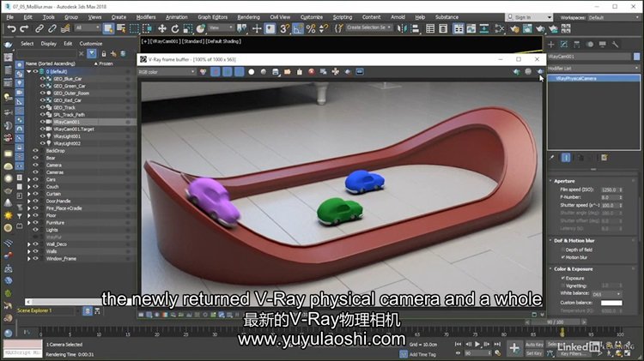Screen dimensions: 644x361
Task: Open Select by Name dialog icon
Action: (x=121, y=28)
